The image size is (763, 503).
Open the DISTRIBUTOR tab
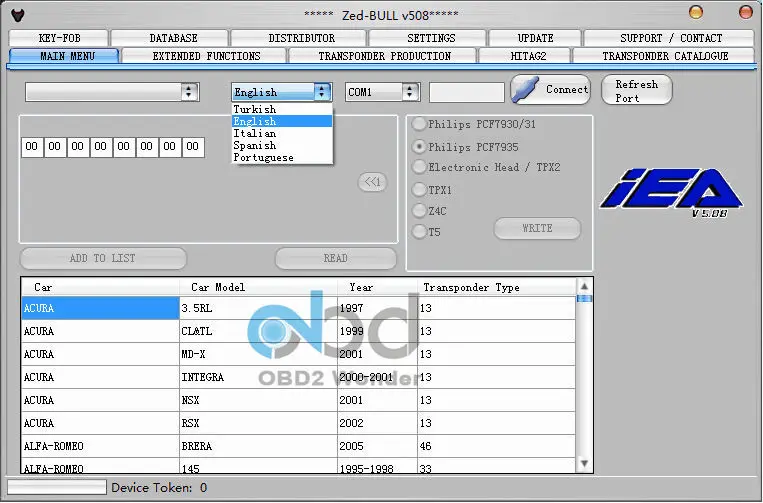298,38
